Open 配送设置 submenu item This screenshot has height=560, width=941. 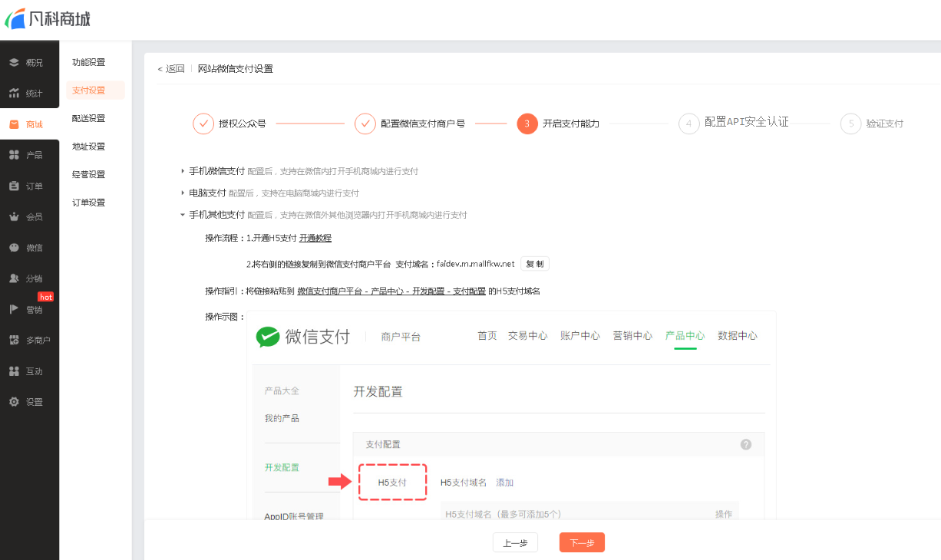pyautogui.click(x=88, y=118)
